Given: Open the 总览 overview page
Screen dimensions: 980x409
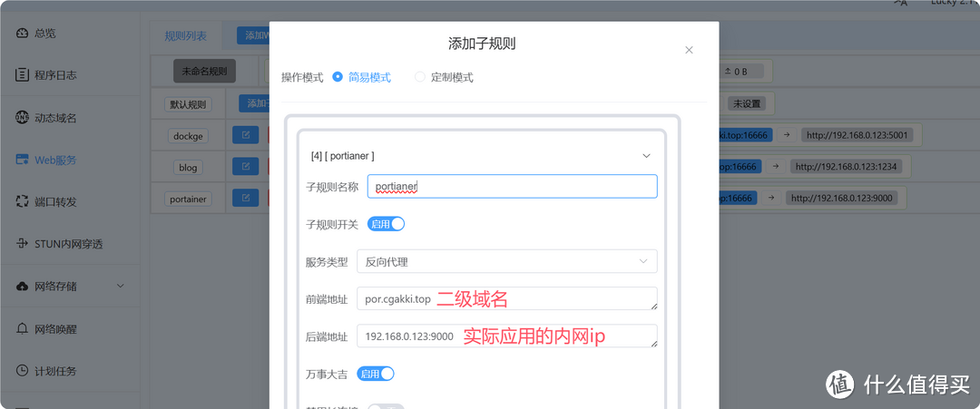Looking at the screenshot, I should (44, 33).
